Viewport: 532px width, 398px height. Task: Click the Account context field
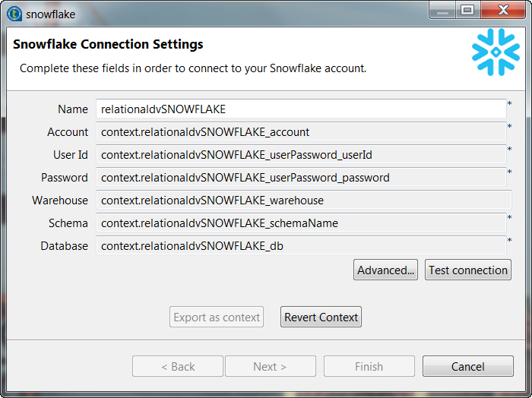point(301,132)
